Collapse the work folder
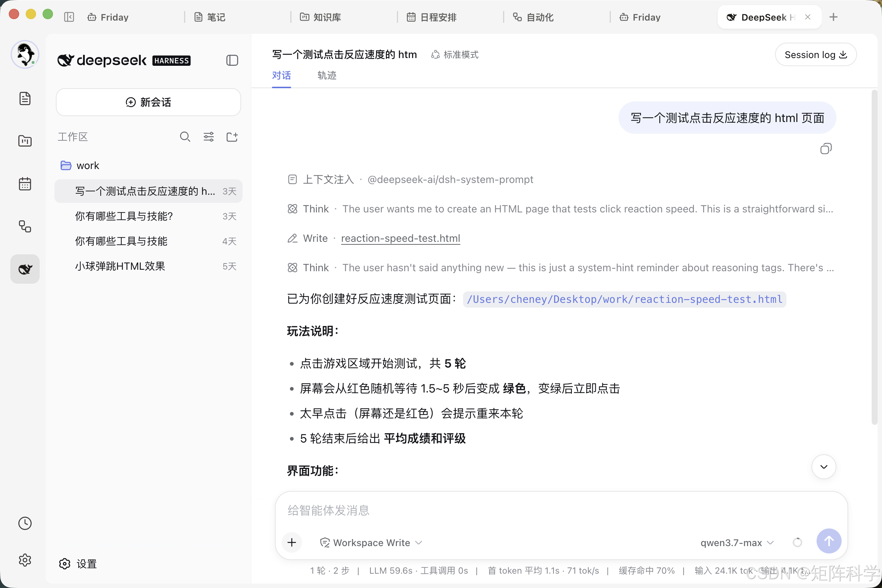 click(x=79, y=165)
